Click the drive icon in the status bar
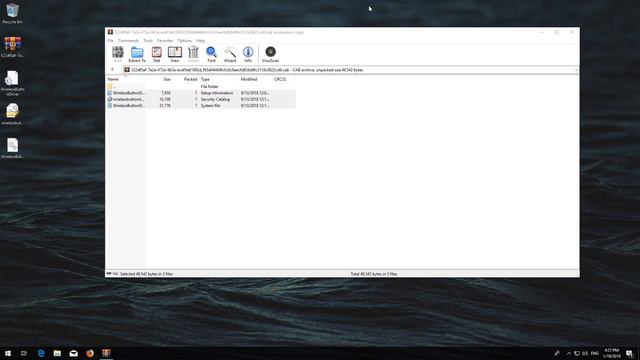This screenshot has height=360, width=640. 109,273
